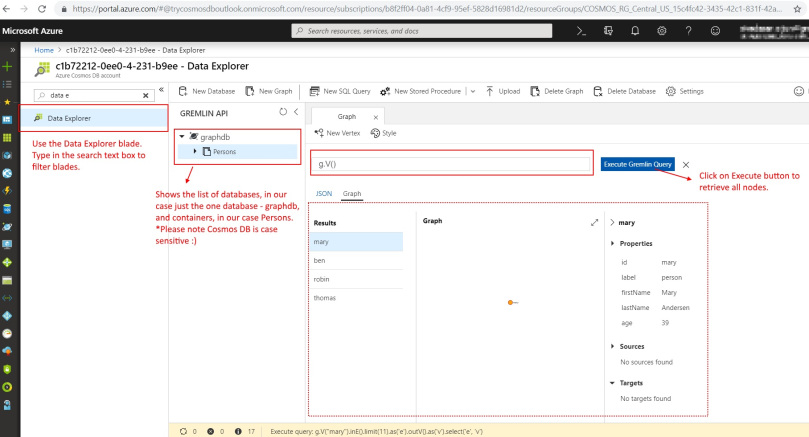Screen dimensions: 809x437
Task: Open All services list icon in sidebar
Action: tap(7, 84)
